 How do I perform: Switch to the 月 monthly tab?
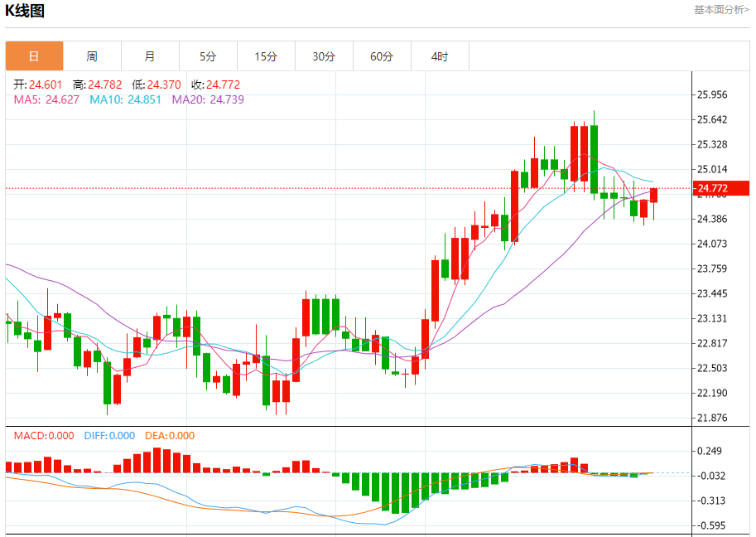tap(150, 56)
